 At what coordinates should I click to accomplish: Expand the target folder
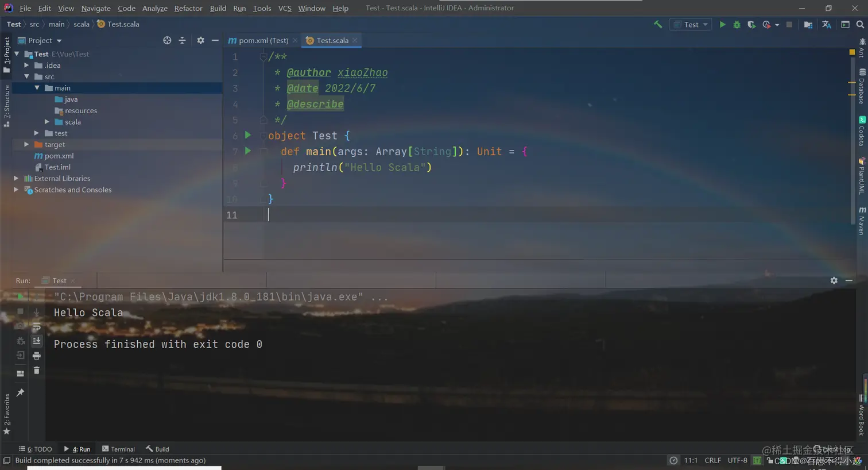tap(26, 144)
